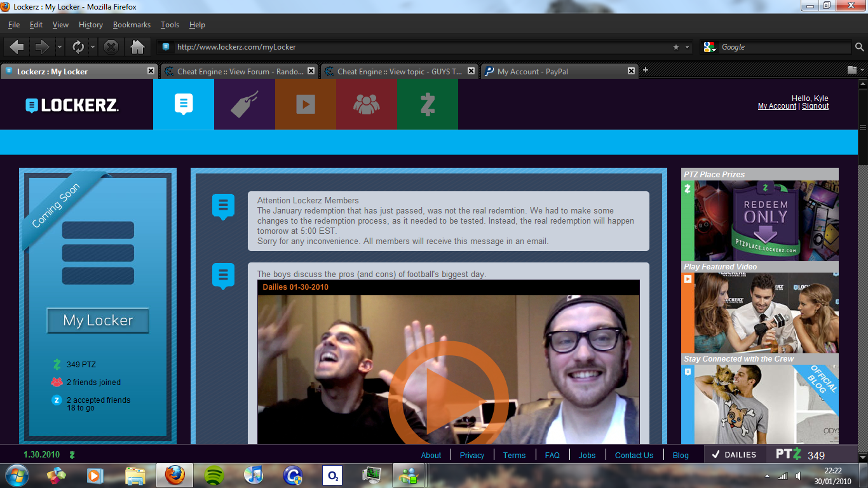Open the Lockerz home feed nav icon
This screenshot has width=868, height=488.
(x=184, y=104)
